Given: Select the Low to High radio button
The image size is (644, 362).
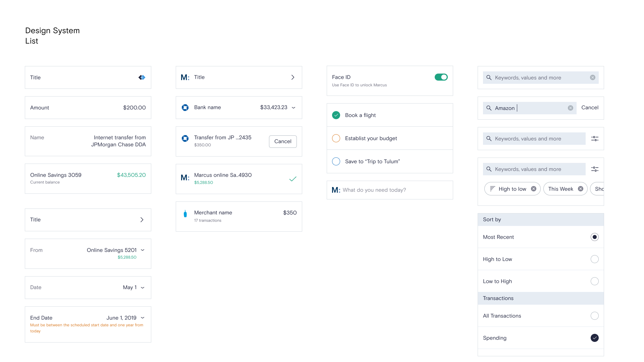Looking at the screenshot, I should click(x=595, y=281).
